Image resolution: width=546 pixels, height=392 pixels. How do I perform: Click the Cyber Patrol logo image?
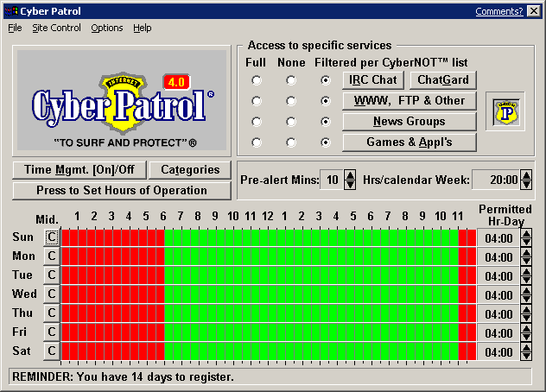click(x=122, y=101)
